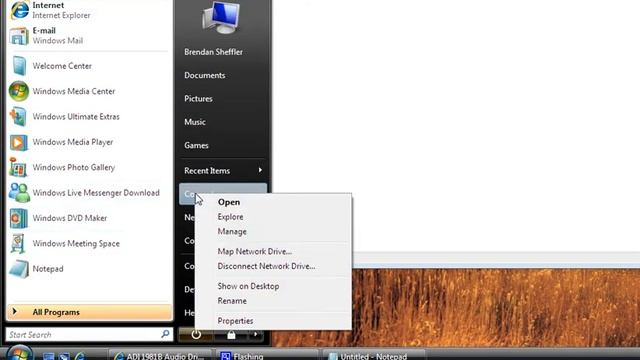
Task: Open Games from Start menu
Action: point(196,145)
